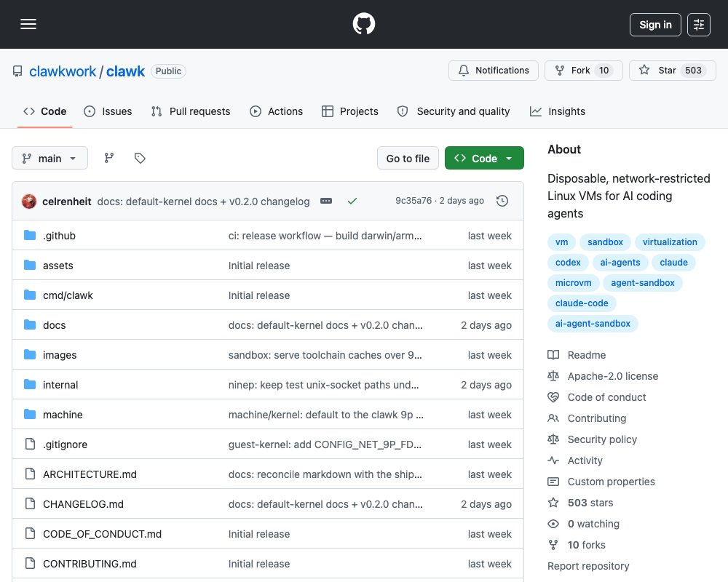This screenshot has height=582, width=728.
Task: View tags via the tag icon
Action: 140,159
